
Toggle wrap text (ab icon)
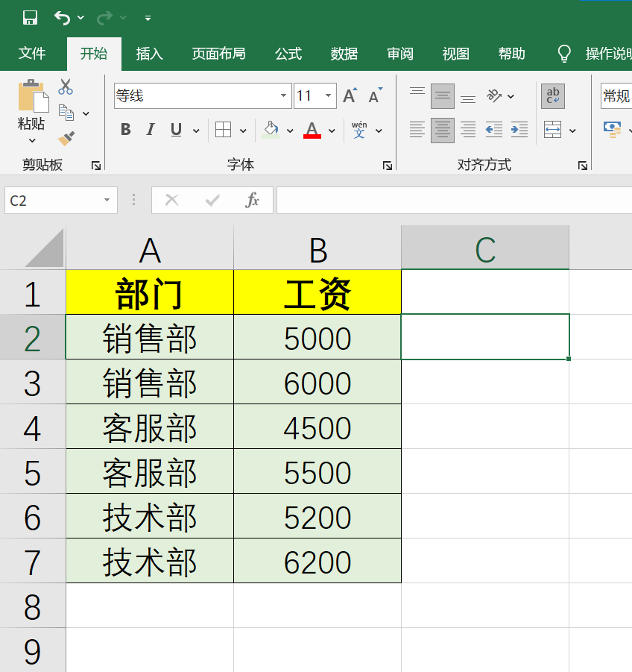tap(553, 96)
